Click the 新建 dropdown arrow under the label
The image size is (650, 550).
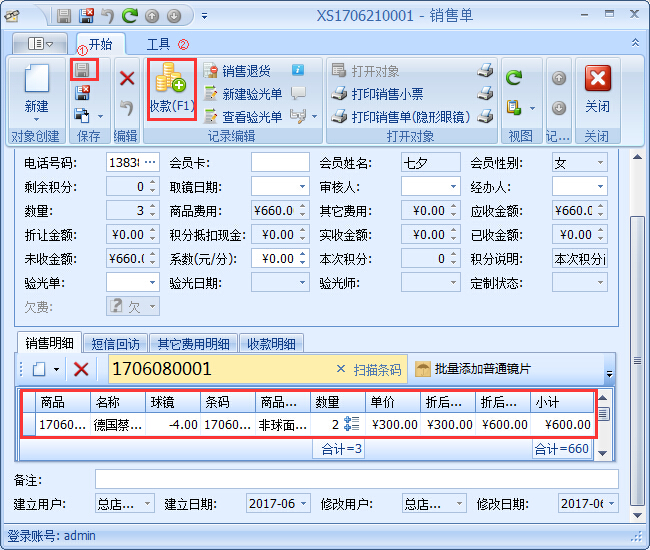click(x=36, y=119)
